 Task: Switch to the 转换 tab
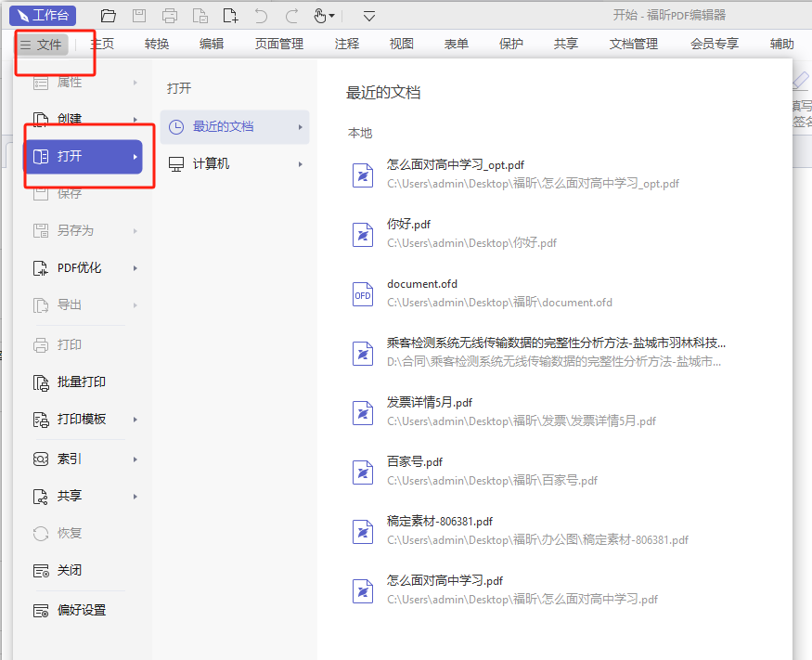click(157, 44)
